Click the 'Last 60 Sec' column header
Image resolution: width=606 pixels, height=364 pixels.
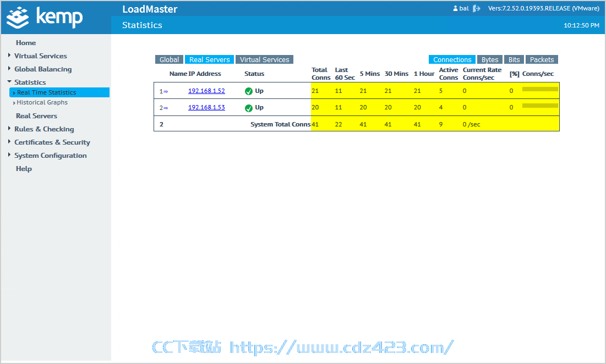(x=345, y=74)
